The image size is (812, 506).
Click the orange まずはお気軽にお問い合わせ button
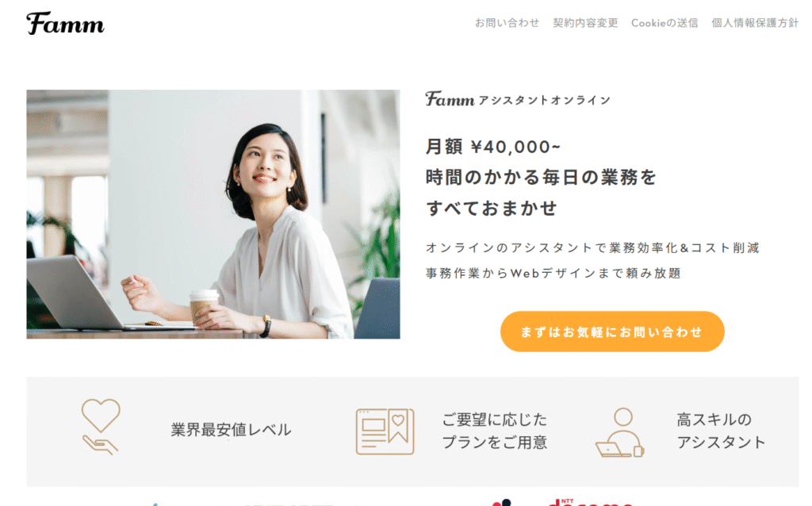[x=612, y=332]
